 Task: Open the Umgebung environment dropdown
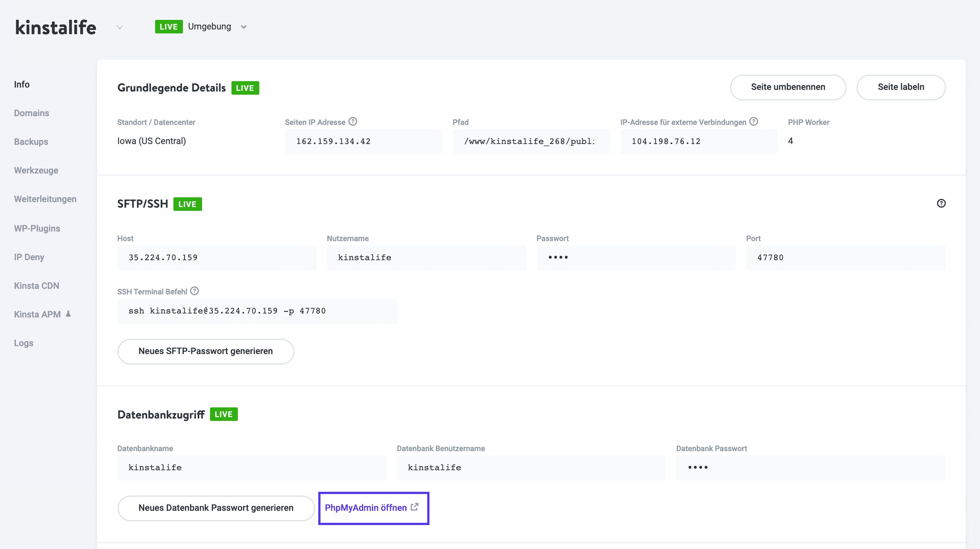244,27
